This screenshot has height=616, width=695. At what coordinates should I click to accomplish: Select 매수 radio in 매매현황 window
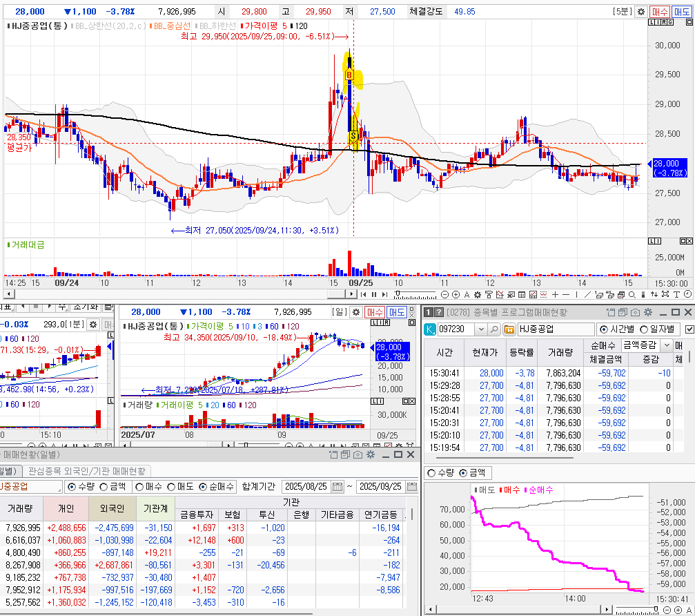[x=139, y=487]
